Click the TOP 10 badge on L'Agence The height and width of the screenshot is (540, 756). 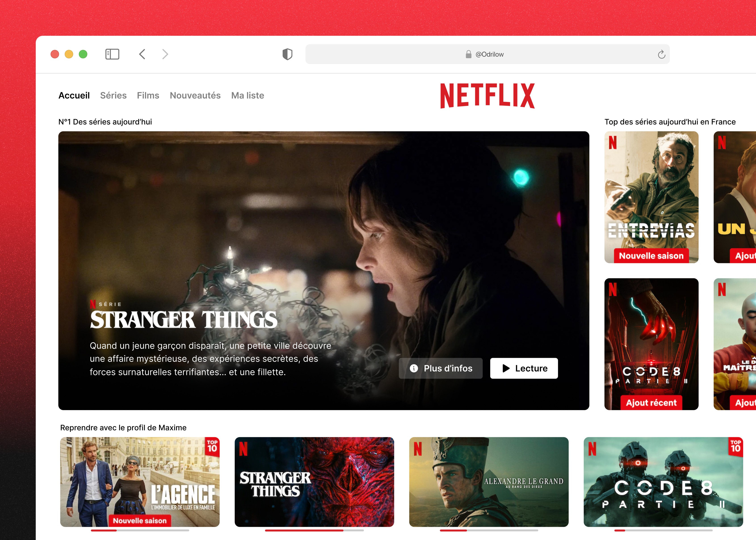click(212, 447)
